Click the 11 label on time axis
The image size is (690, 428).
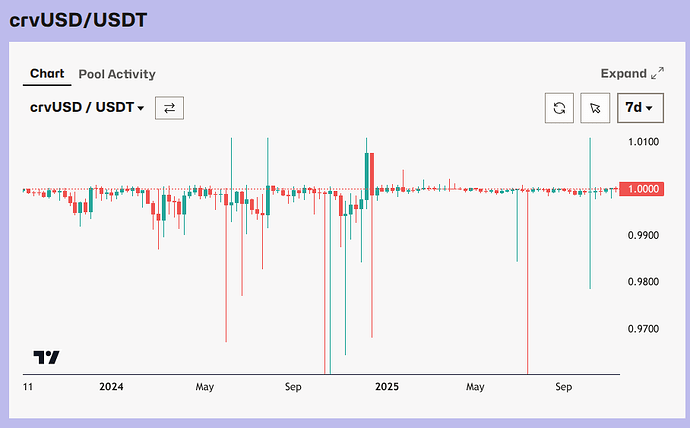[28, 386]
